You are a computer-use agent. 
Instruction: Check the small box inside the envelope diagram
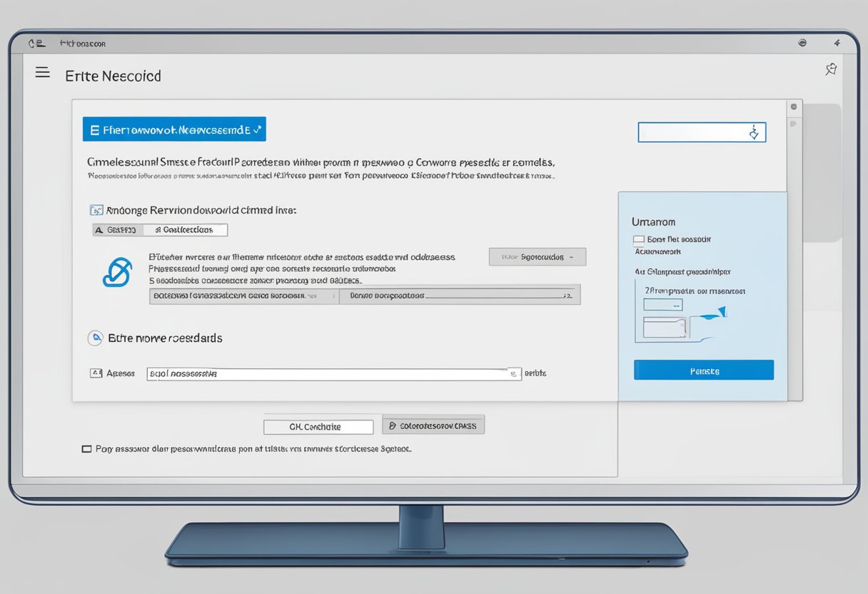click(x=662, y=303)
